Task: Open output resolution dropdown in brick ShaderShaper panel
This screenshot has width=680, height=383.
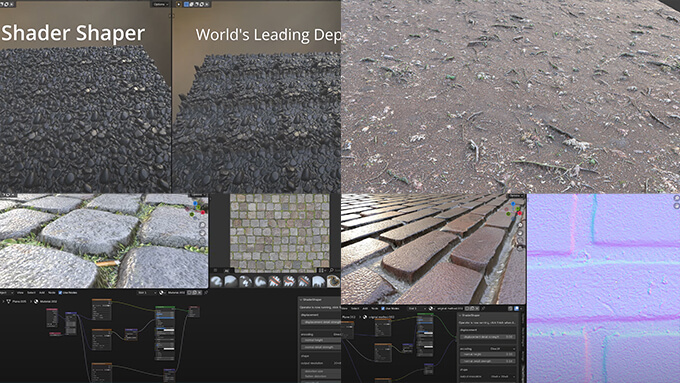Action: [x=503, y=376]
